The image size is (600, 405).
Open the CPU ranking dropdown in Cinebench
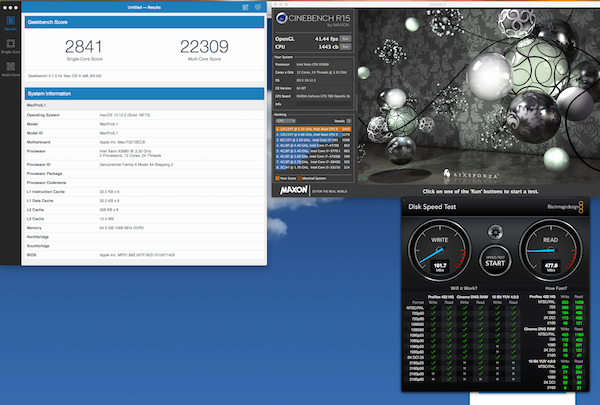pyautogui.click(x=285, y=121)
